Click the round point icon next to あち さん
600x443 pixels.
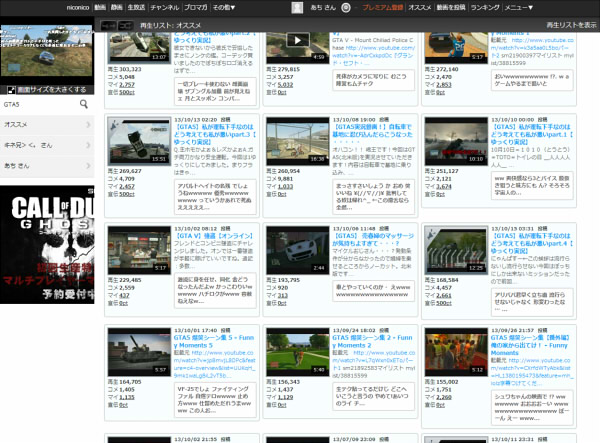pos(346,8)
